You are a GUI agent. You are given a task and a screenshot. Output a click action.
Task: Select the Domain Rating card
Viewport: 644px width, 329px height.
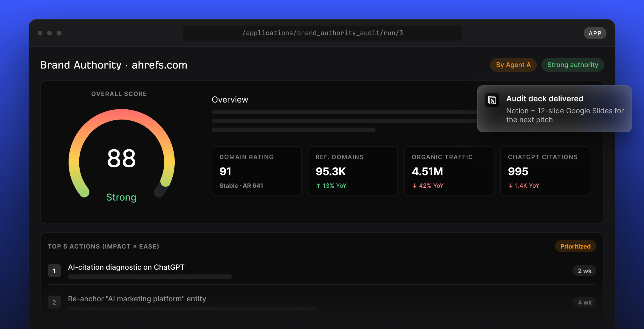(x=257, y=171)
